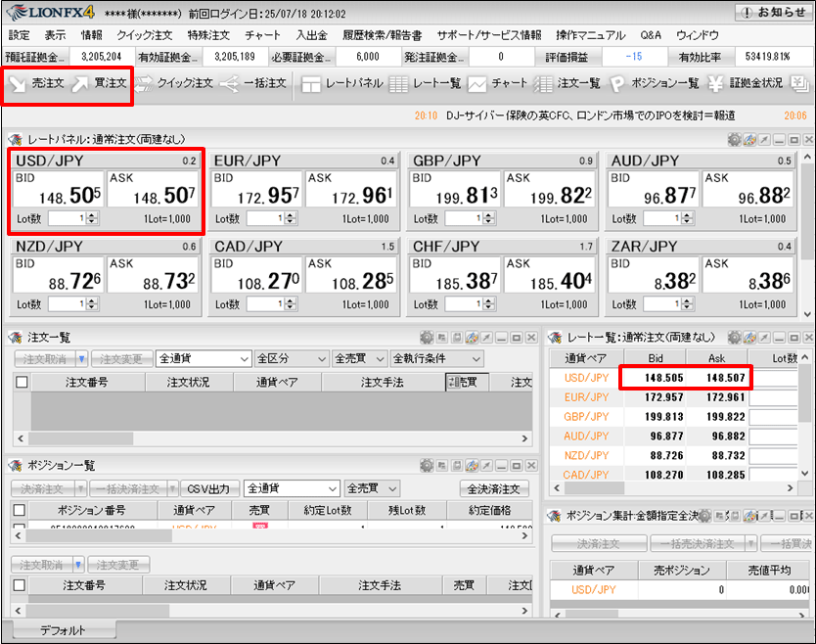Tick select-all checkbox in ポジション一覧 header
The height and width of the screenshot is (644, 816).
coord(19,510)
